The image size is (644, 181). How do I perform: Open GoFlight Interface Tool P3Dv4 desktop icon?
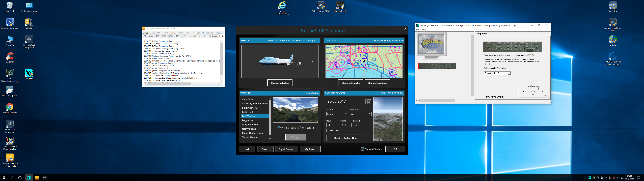[10, 158]
